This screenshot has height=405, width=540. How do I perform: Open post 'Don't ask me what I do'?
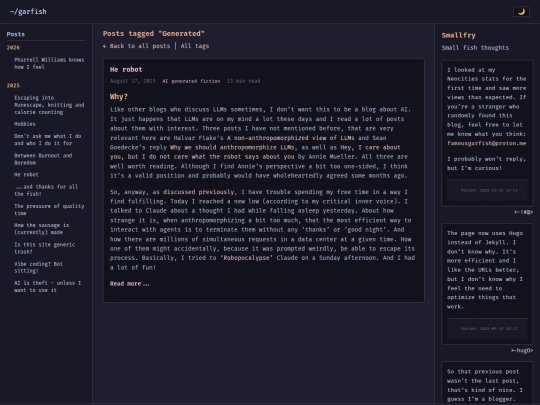coord(48,139)
